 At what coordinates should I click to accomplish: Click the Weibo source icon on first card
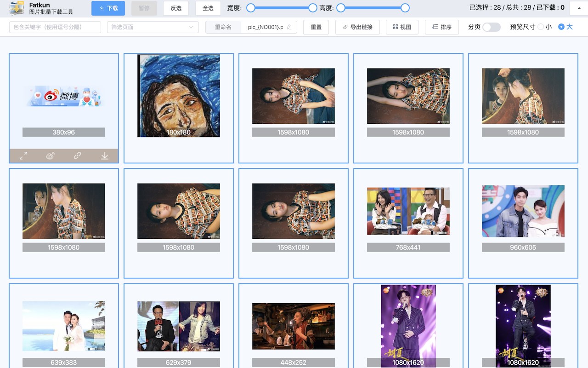click(x=51, y=156)
